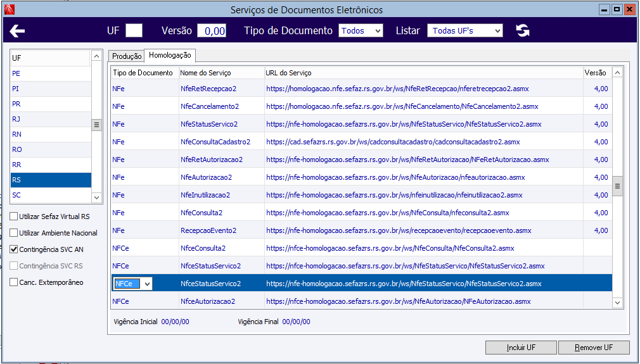
Task: Click the application logo in title bar
Action: [9, 9]
